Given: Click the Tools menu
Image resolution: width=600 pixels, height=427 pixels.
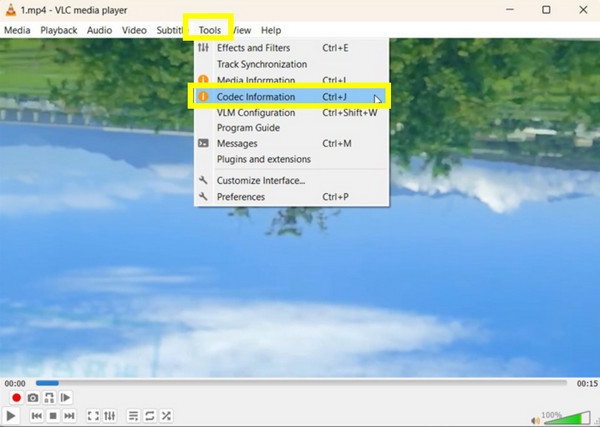Looking at the screenshot, I should coord(210,30).
